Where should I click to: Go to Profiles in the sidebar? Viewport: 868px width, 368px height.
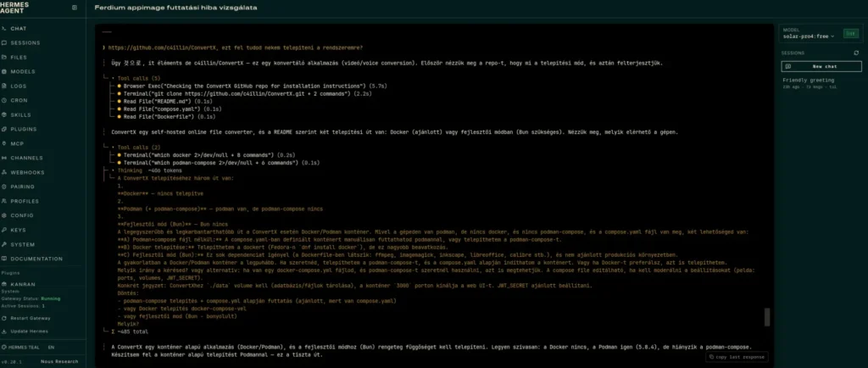(x=22, y=201)
